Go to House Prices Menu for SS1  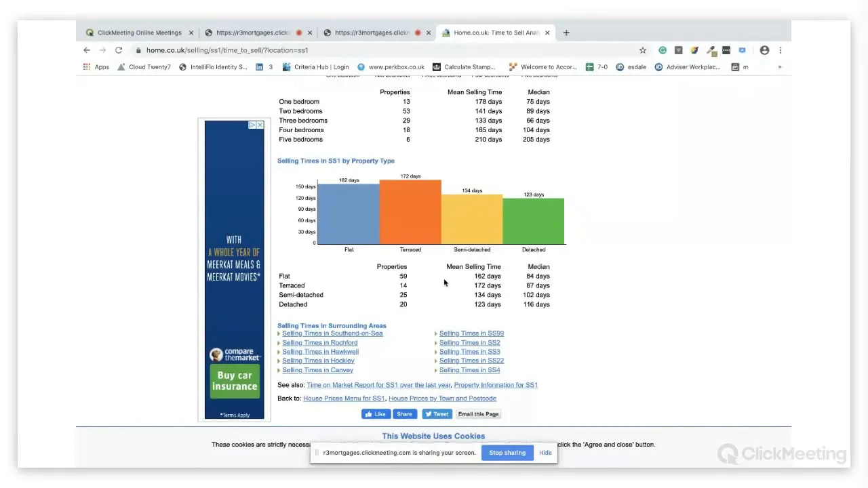tap(344, 399)
